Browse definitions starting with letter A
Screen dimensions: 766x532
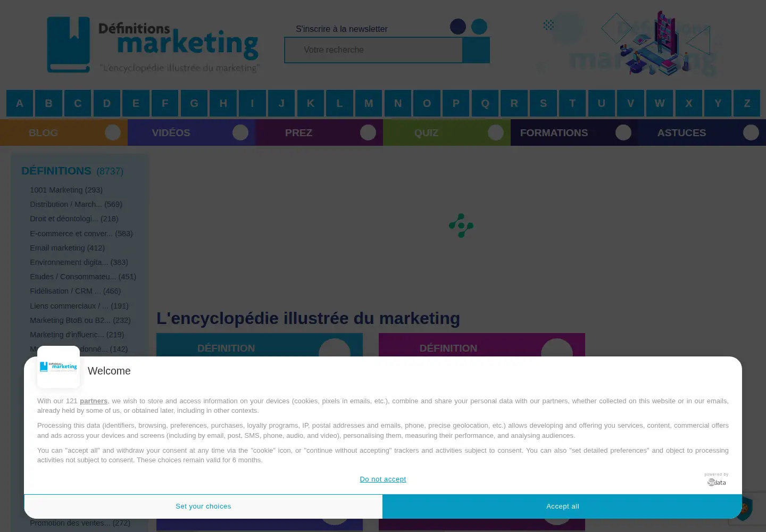[20, 103]
